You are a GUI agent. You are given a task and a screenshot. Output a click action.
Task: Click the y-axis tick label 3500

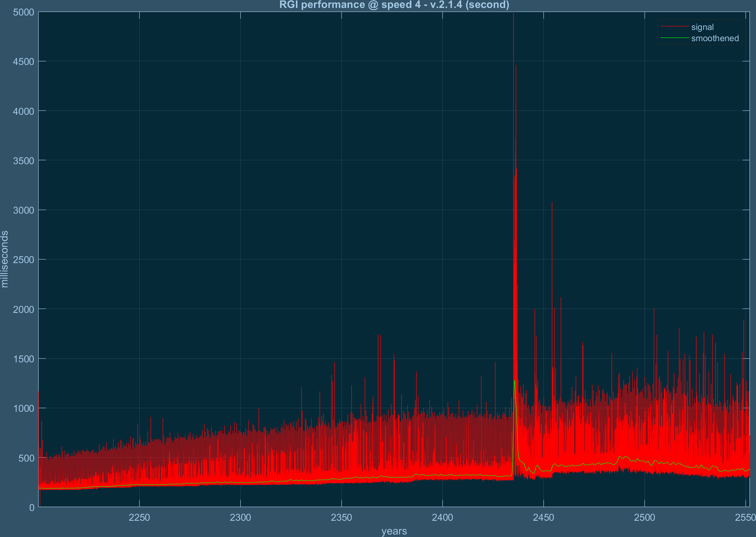tap(23, 161)
